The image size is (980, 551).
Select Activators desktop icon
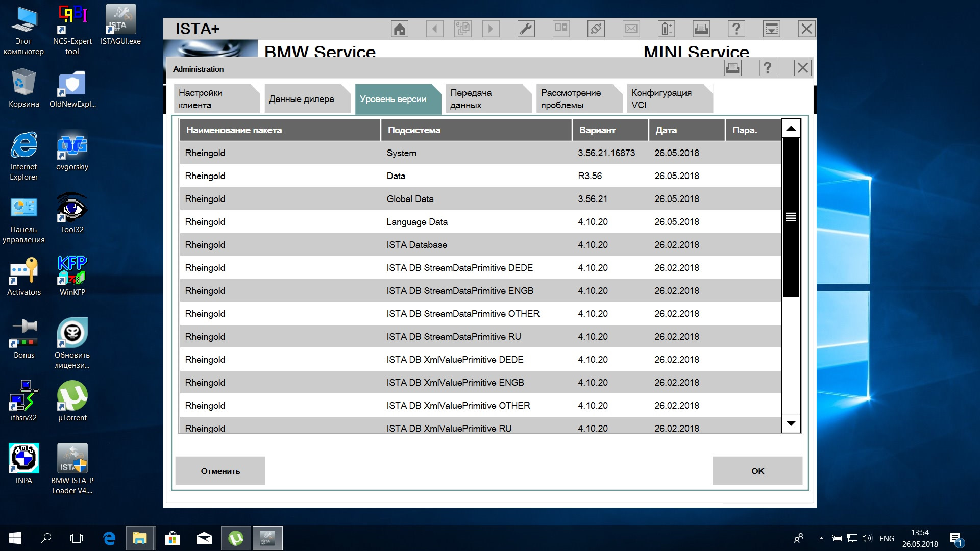[x=23, y=275]
